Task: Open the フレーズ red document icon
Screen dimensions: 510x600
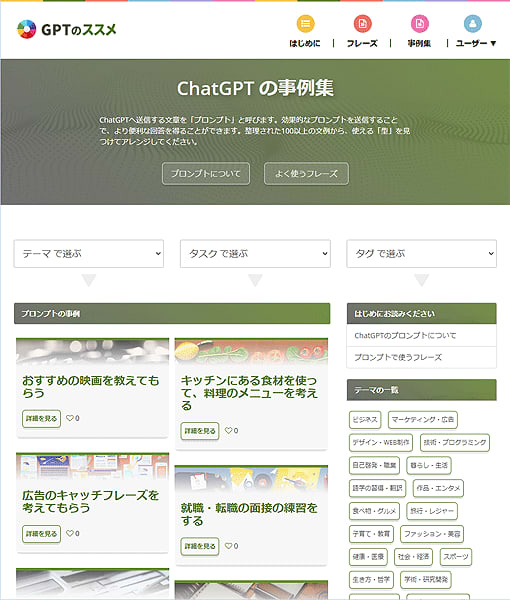Action: pos(362,24)
